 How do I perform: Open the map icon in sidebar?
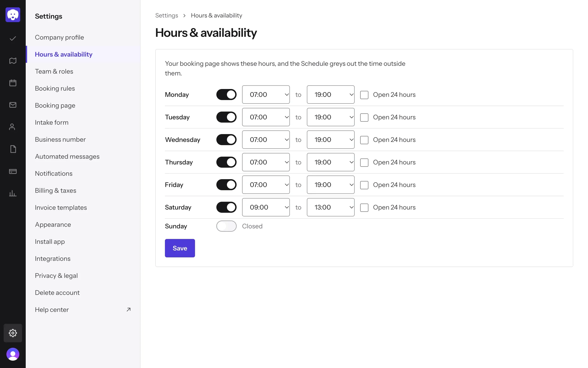[x=13, y=60]
